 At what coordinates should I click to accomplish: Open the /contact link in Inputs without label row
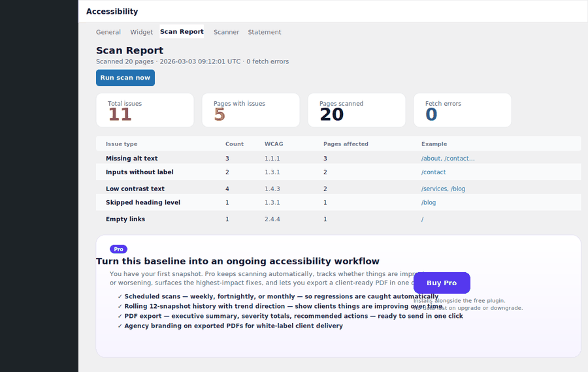click(434, 172)
